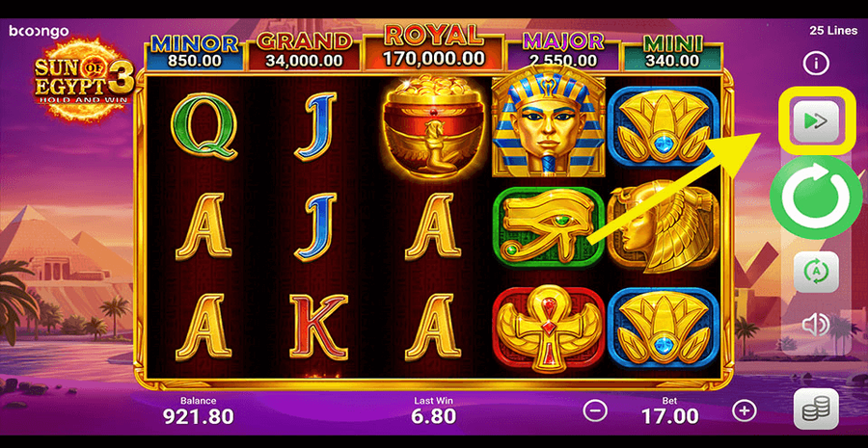Image resolution: width=868 pixels, height=448 pixels.
Task: Click the Booongo logo
Action: coord(39,32)
